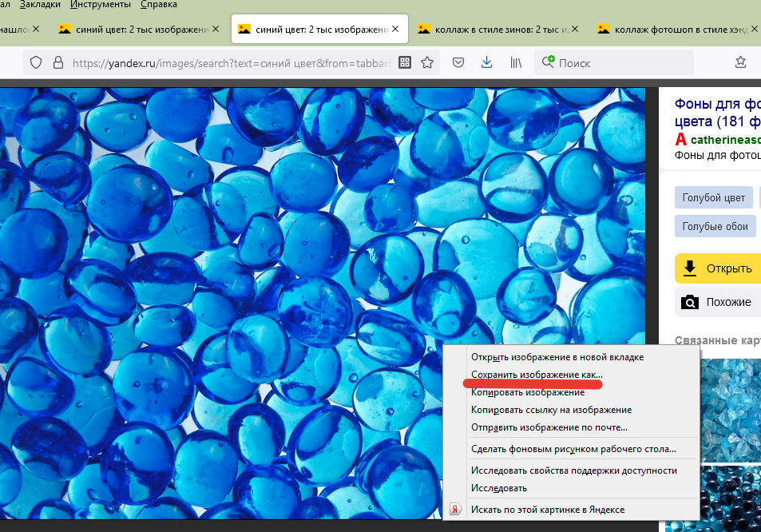Open the dark blue beads related thumbnail
761x532 pixels.
(731, 498)
